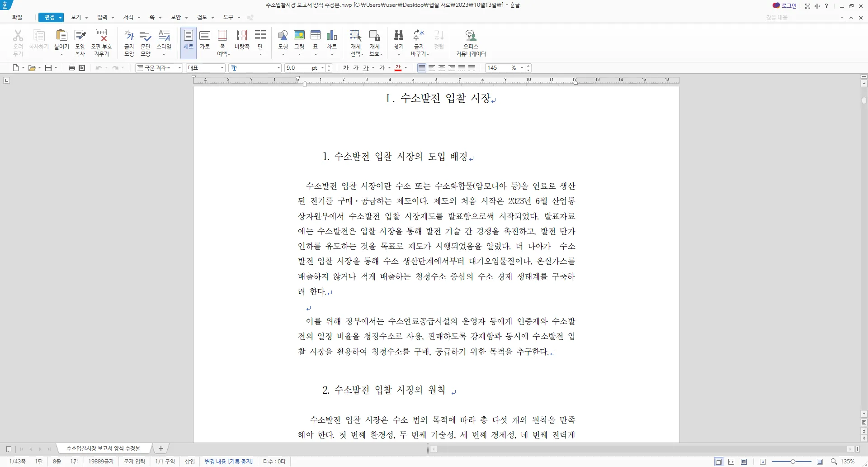Apply center paragraph alignment
The height and width of the screenshot is (467, 868).
(442, 68)
